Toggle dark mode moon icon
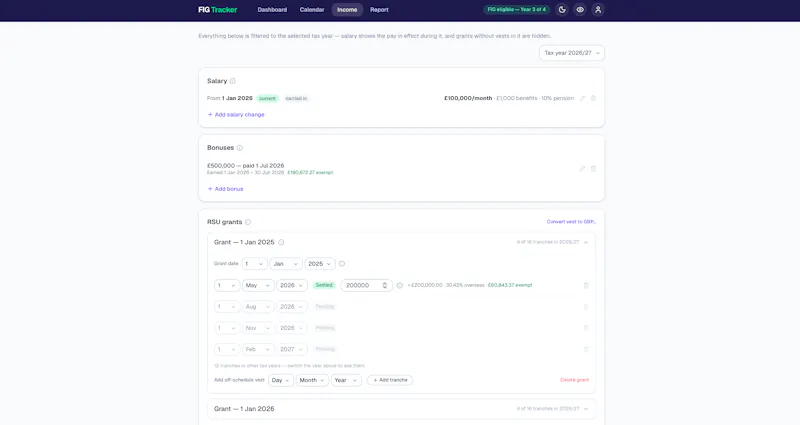 pos(562,10)
